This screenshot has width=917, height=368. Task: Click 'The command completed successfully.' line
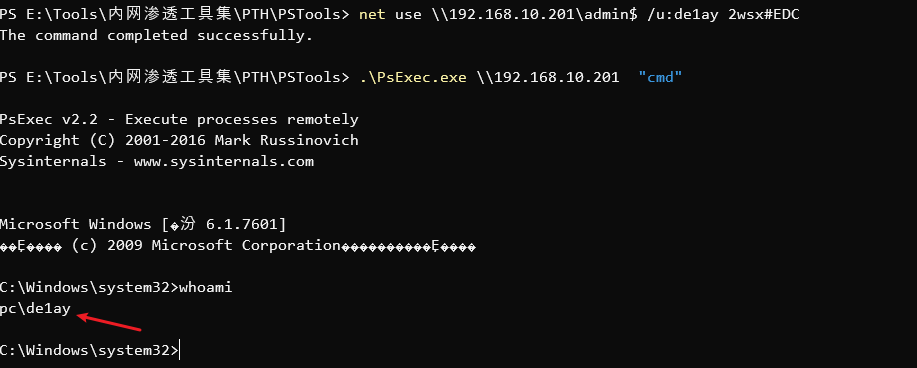[157, 35]
